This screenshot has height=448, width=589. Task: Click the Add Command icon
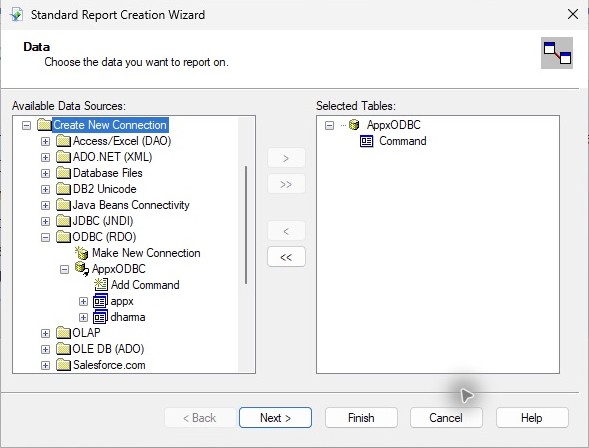click(x=101, y=285)
